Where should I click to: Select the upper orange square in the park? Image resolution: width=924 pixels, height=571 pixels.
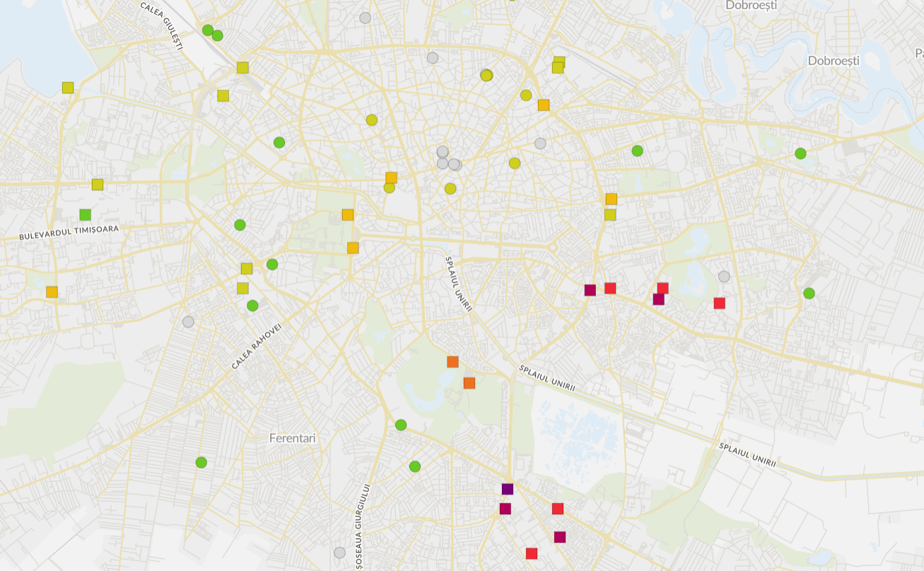(x=452, y=362)
